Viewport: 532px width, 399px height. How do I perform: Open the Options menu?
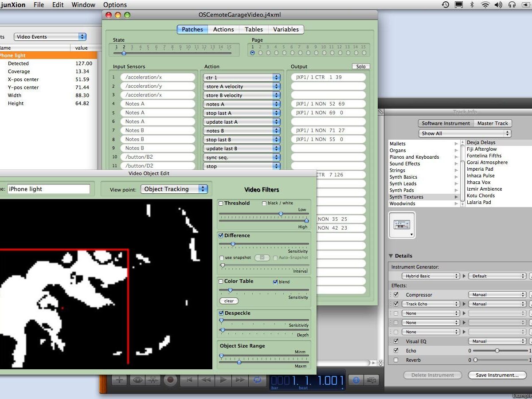(x=115, y=5)
